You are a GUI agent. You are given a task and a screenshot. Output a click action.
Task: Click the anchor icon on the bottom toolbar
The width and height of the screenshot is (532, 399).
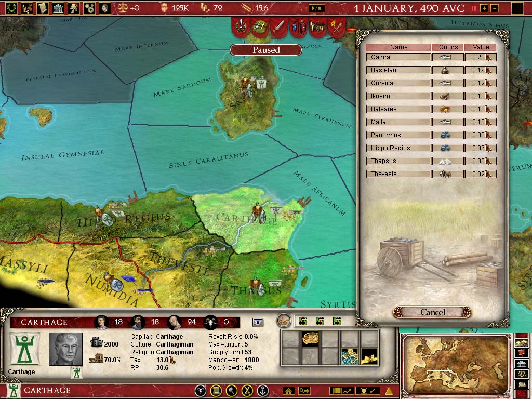point(263,390)
